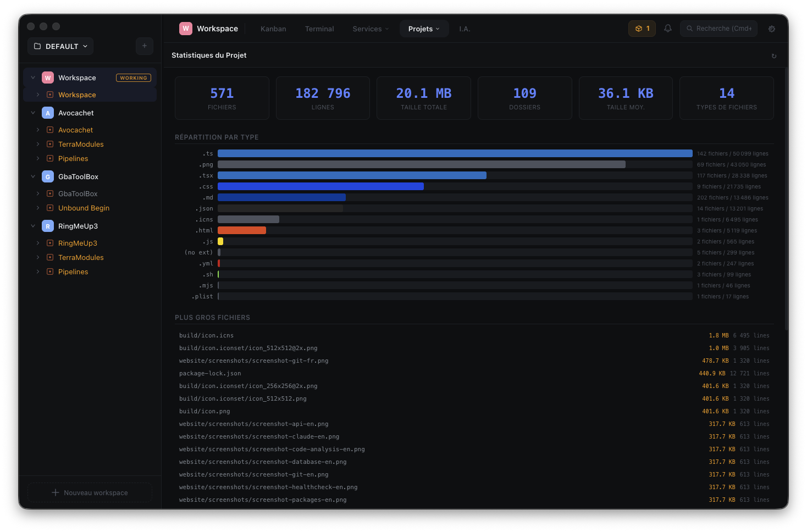This screenshot has height=532, width=807.
Task: Click the Avocachet A project icon
Action: [47, 113]
